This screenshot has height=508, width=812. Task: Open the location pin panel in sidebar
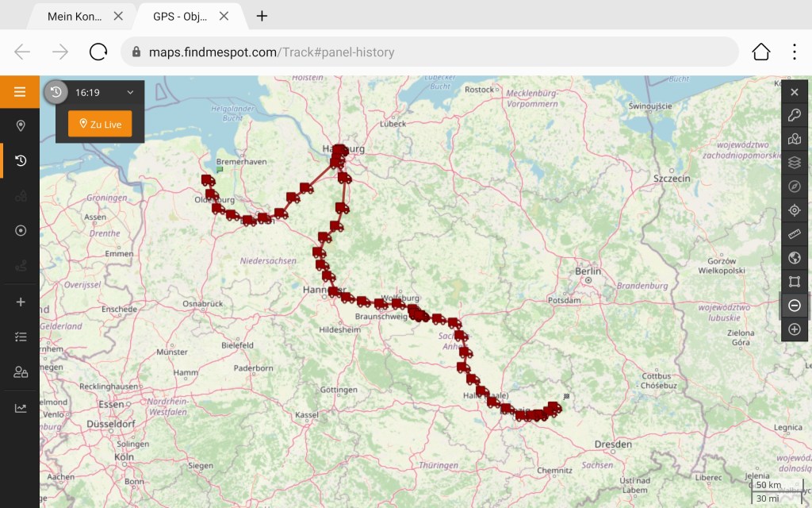point(21,125)
